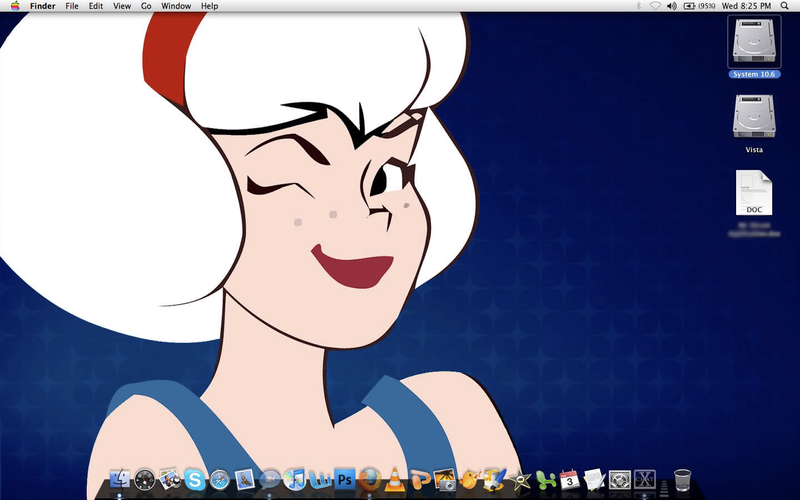The width and height of the screenshot is (800, 500).
Task: Click the Bluetooth status icon in menu bar
Action: (638, 6)
